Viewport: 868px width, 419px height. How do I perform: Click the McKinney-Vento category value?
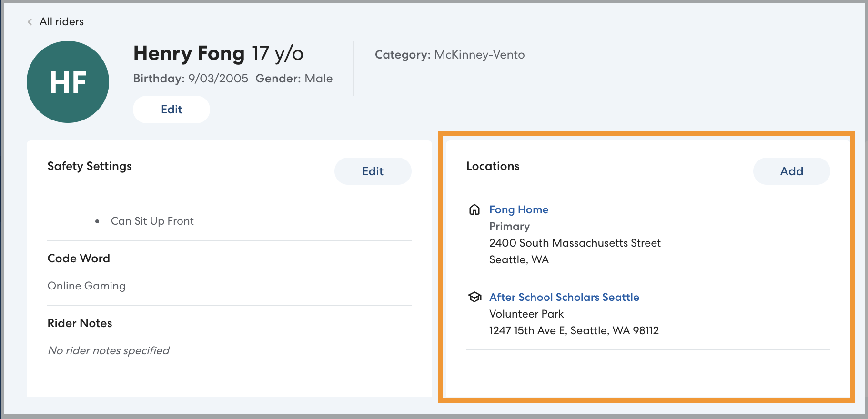pos(479,55)
